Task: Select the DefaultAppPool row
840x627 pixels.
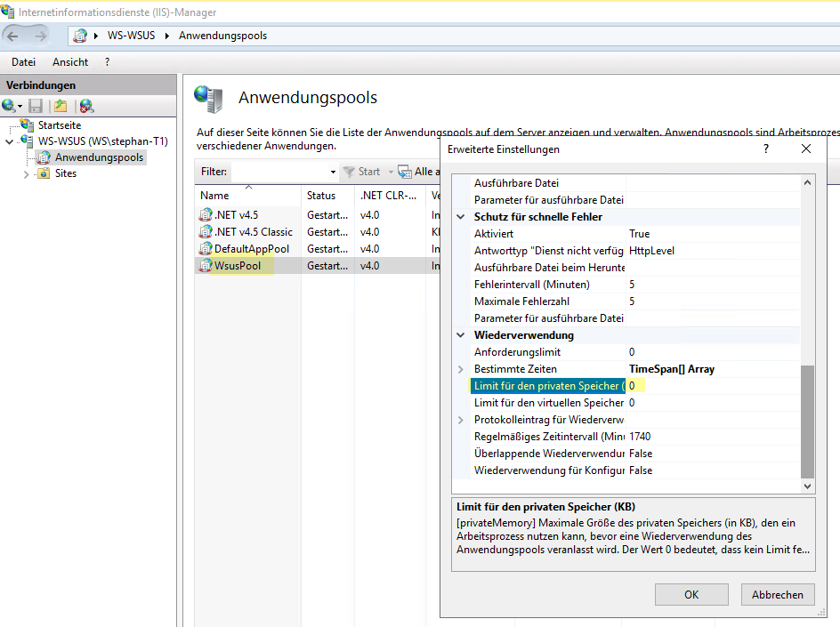Action: 319,249
